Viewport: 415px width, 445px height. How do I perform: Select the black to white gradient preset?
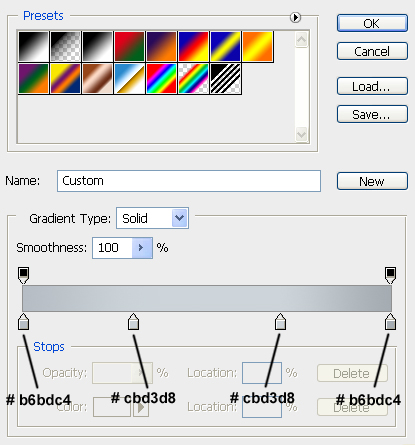point(97,47)
